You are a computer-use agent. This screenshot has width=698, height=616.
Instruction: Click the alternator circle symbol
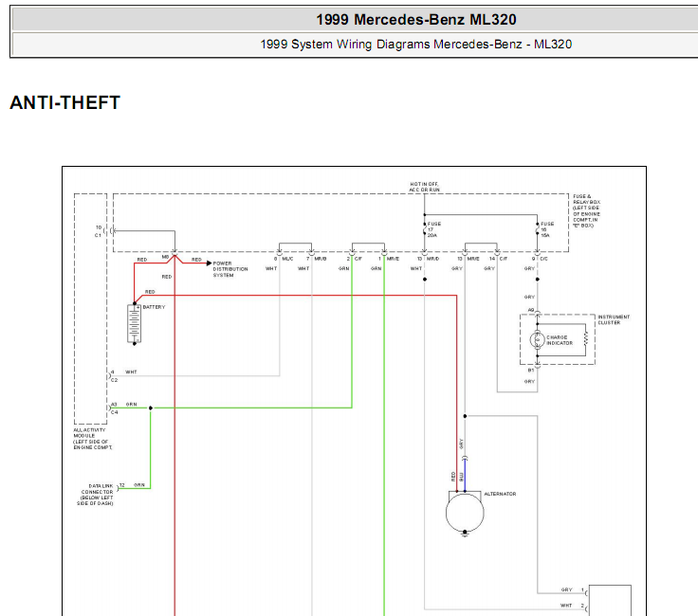coord(465,513)
